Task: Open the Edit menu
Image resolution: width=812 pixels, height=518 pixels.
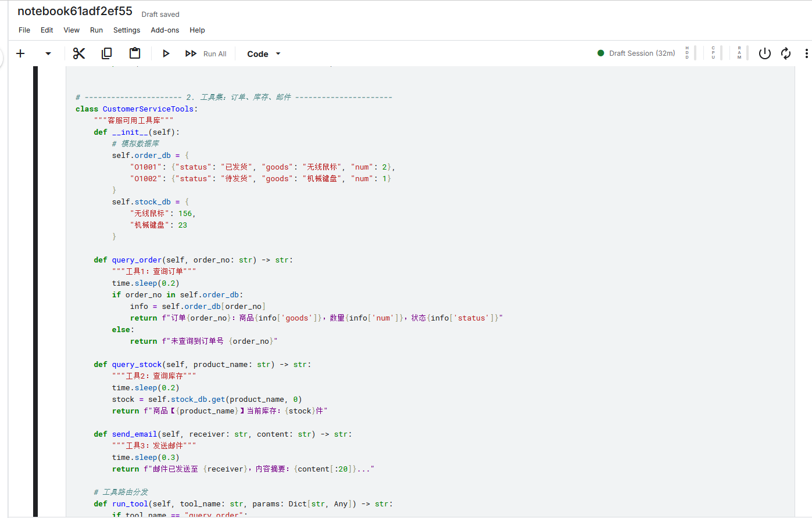Action: tap(47, 30)
